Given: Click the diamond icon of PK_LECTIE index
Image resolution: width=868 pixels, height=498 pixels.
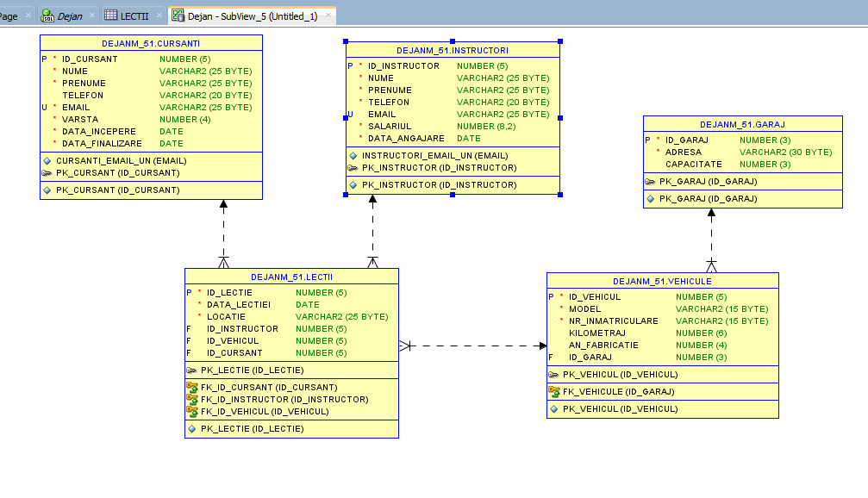Looking at the screenshot, I should click(x=192, y=429).
